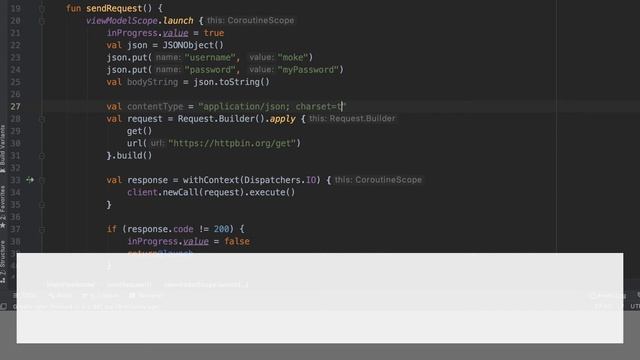Click }.build() on line 31
The width and height of the screenshot is (640, 360).
[x=129, y=156]
